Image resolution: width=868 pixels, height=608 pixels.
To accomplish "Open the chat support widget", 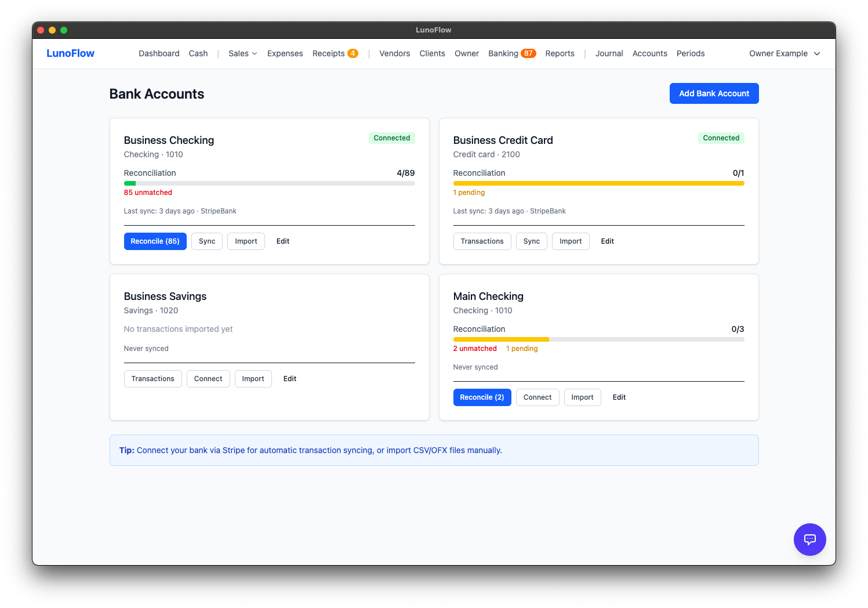I will [809, 540].
